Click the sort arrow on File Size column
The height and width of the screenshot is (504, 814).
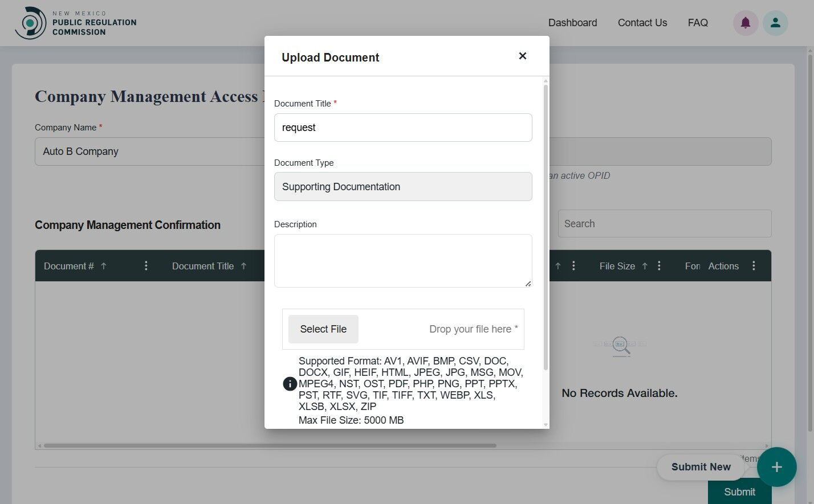(x=644, y=265)
